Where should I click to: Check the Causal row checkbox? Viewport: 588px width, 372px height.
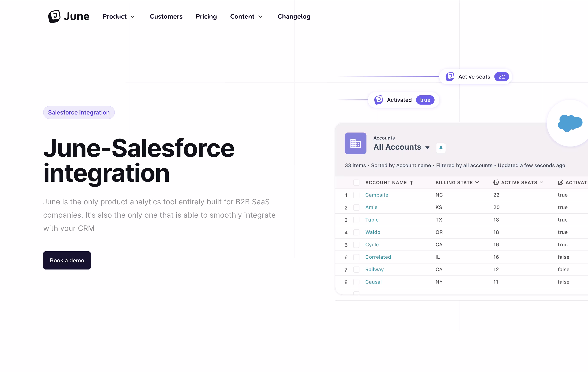[x=356, y=282]
